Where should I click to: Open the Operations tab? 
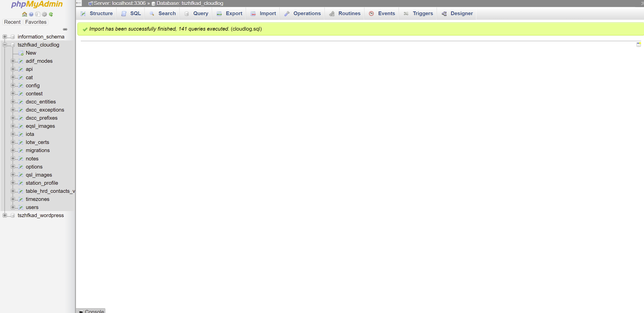coord(302,13)
